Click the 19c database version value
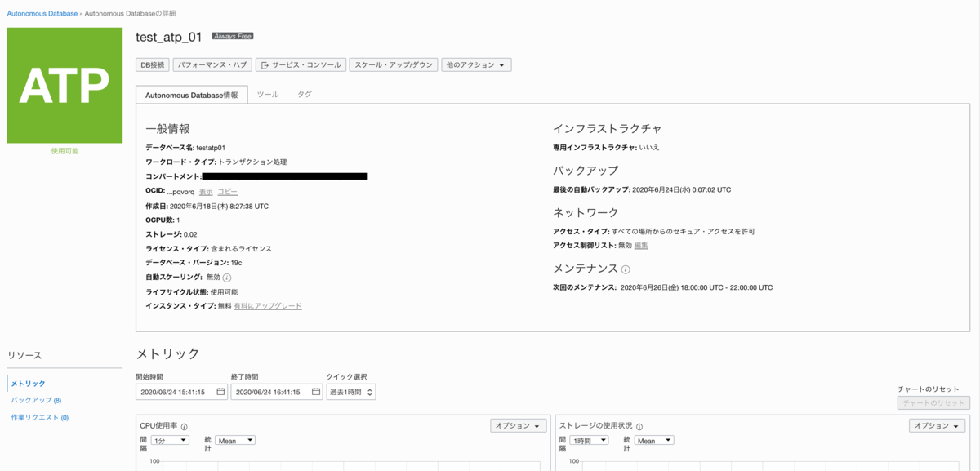Image resolution: width=980 pixels, height=471 pixels. pyautogui.click(x=236, y=263)
